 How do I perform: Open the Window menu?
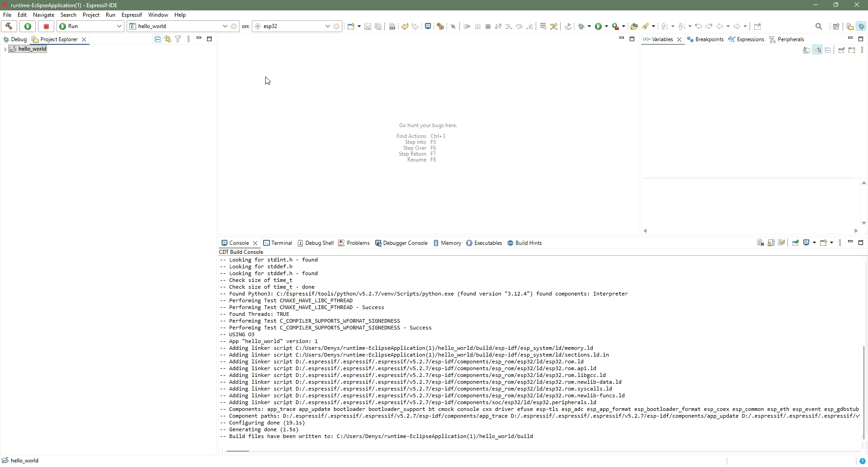158,15
